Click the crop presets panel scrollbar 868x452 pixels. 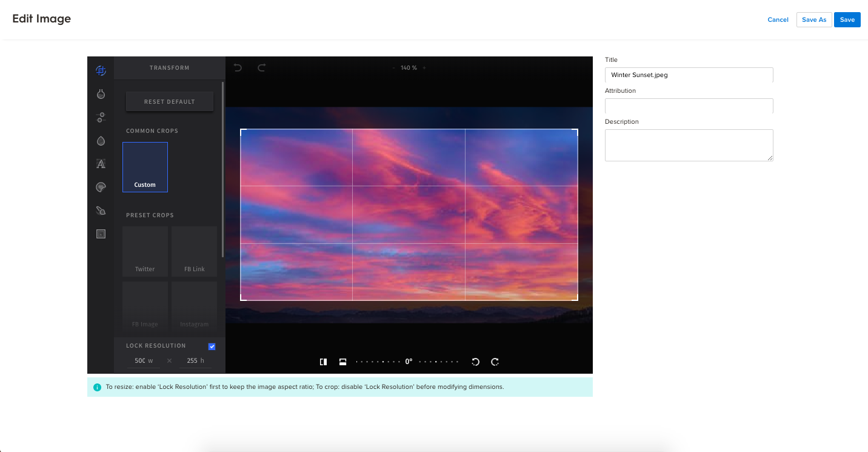coord(223,170)
